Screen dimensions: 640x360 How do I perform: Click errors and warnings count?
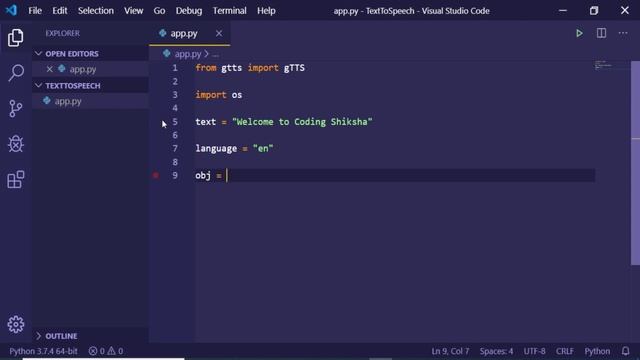[x=106, y=351]
